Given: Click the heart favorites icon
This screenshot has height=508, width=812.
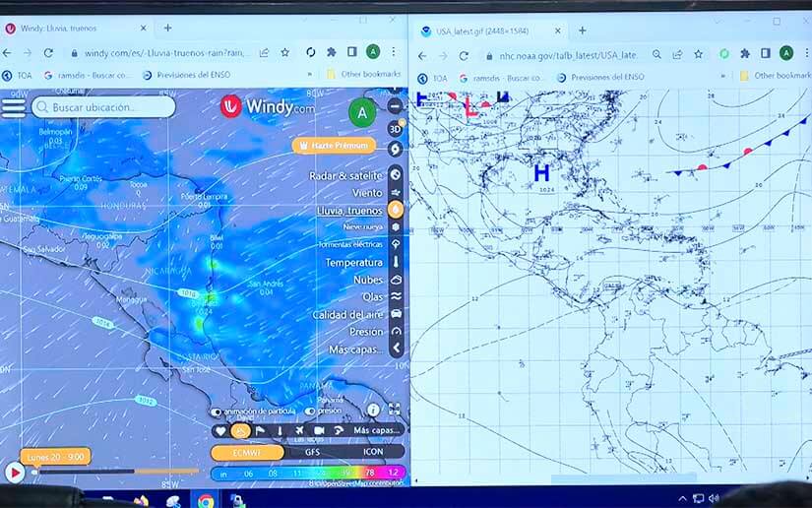Looking at the screenshot, I should pos(220,431).
